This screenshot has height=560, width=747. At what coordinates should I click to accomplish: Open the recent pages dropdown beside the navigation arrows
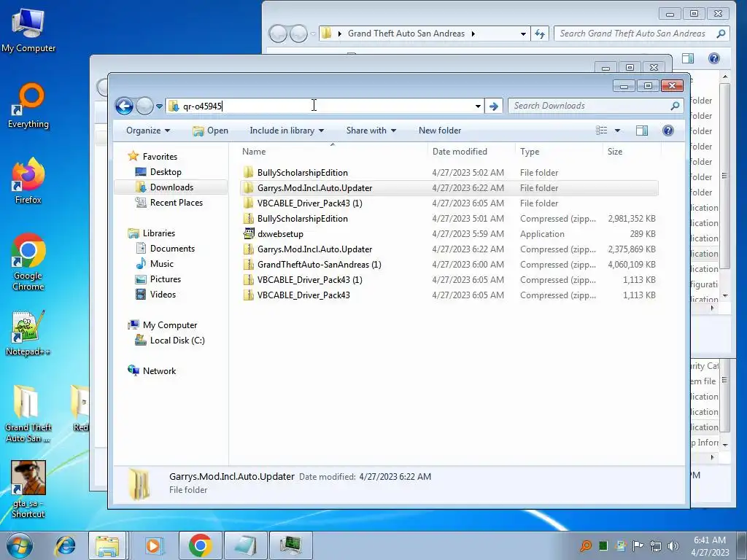tap(159, 106)
